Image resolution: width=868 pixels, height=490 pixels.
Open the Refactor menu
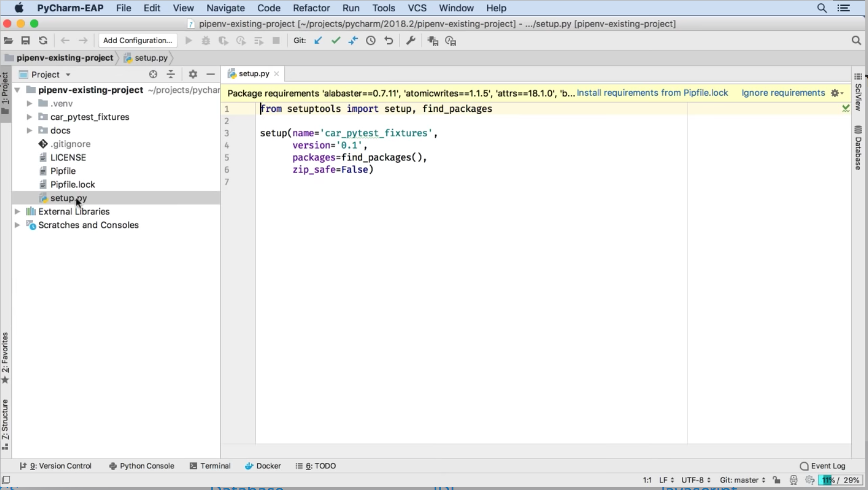[311, 8]
